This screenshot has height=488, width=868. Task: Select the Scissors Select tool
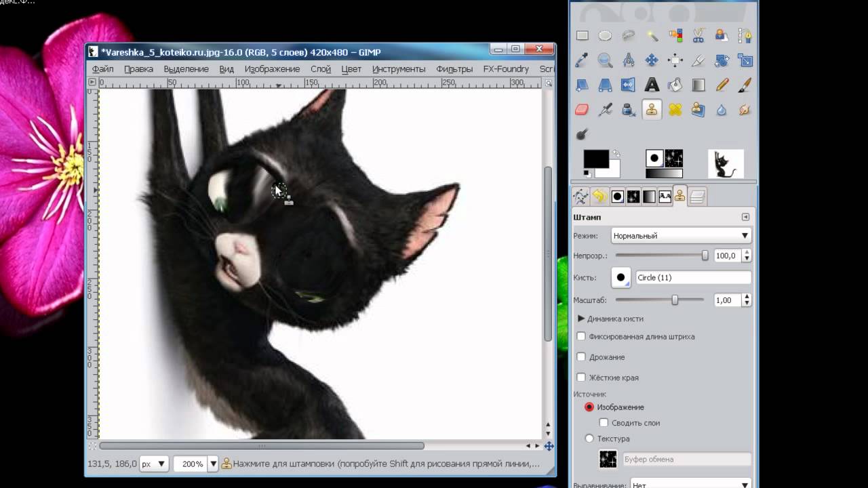[x=698, y=36]
